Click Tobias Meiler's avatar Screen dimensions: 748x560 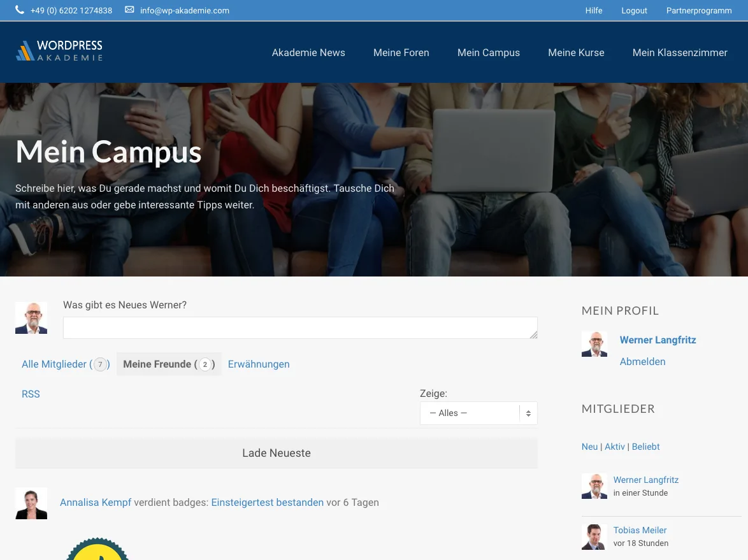pos(594,536)
